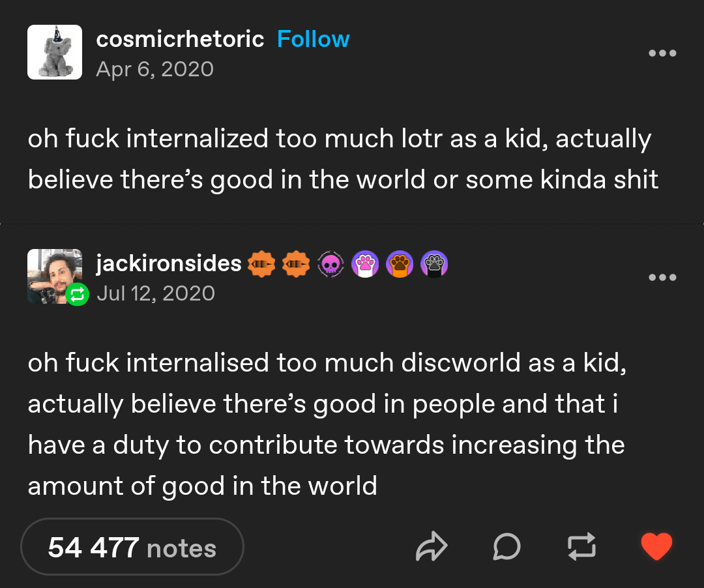Open the jackironsides blog name link
704x588 pixels.
pyautogui.click(x=169, y=263)
